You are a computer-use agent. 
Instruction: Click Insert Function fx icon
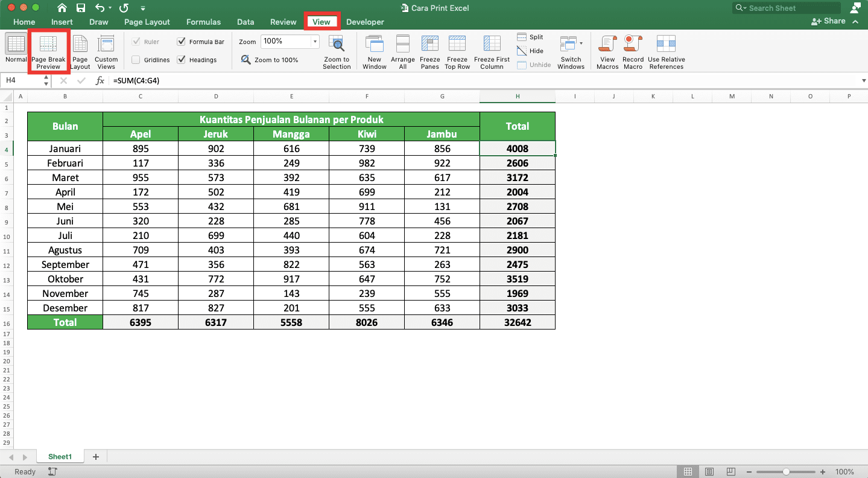100,80
